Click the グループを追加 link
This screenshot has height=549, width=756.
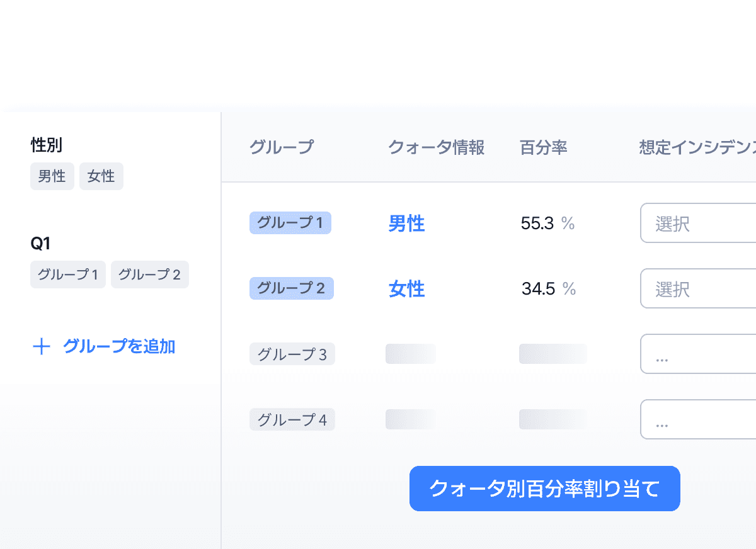pyautogui.click(x=119, y=346)
